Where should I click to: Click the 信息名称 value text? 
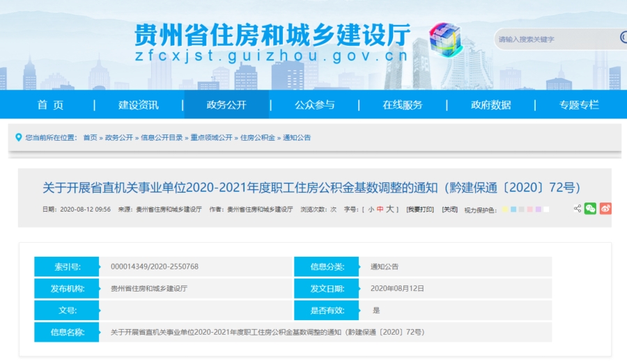click(268, 332)
